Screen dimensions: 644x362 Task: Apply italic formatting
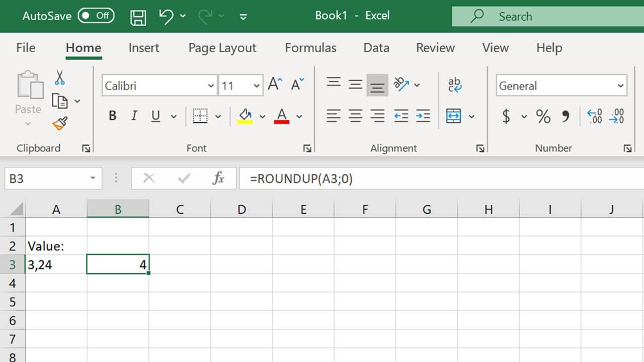pyautogui.click(x=133, y=115)
